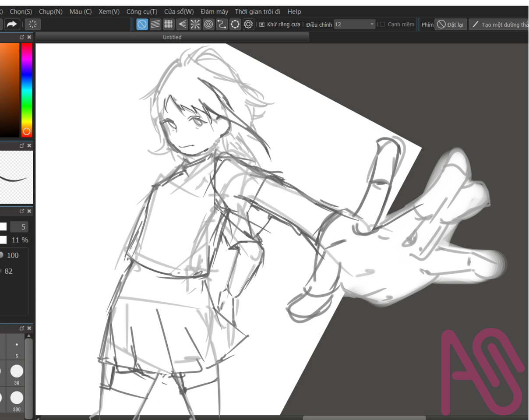Enable the Cạnh mềm checkbox
The image size is (529, 420).
(x=382, y=25)
